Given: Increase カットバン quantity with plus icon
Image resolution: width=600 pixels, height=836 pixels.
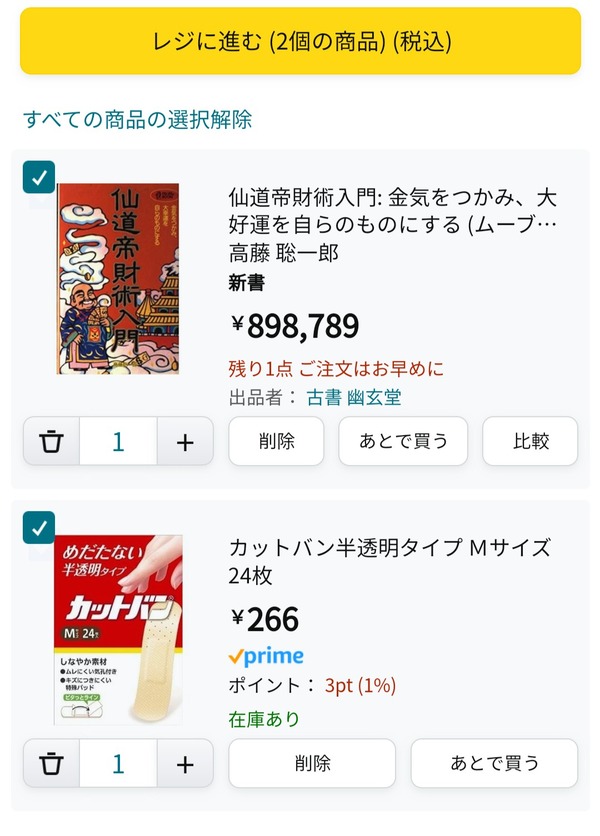Looking at the screenshot, I should click(x=185, y=763).
